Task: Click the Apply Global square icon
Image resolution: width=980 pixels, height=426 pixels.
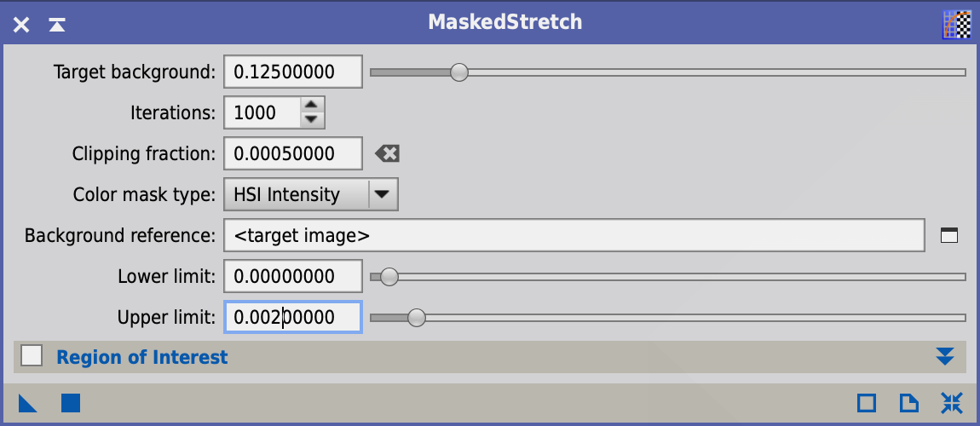Action: coord(71,404)
